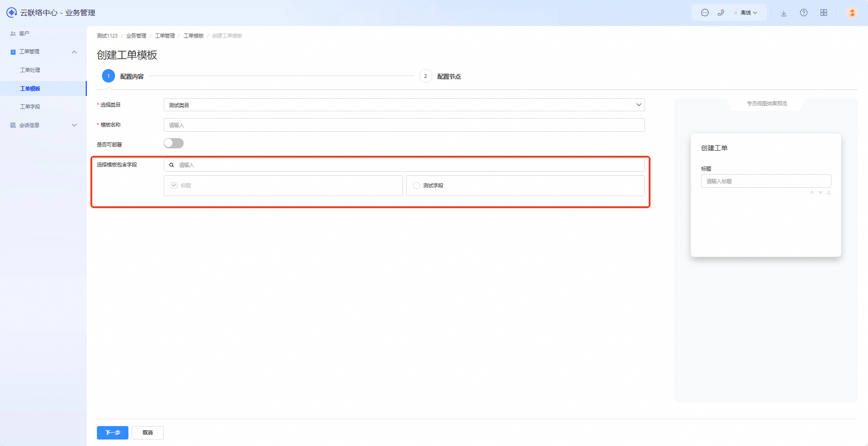Open the chat message bubble icon
This screenshot has height=446, width=868.
705,13
